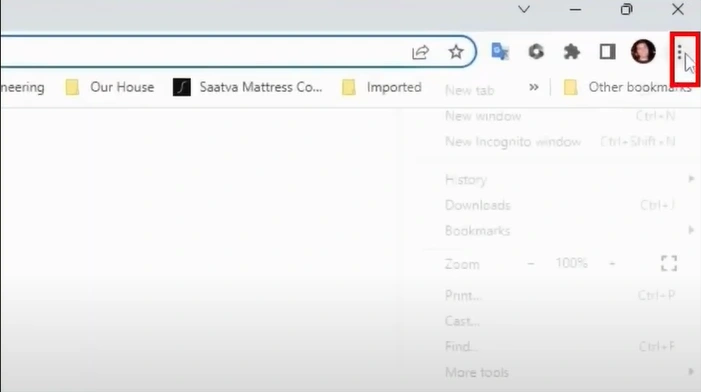Click the gray swirl extension icon
701x392 pixels.
pyautogui.click(x=536, y=52)
